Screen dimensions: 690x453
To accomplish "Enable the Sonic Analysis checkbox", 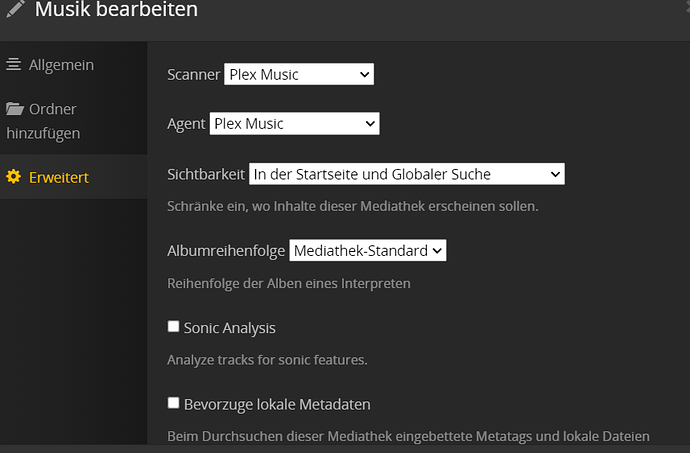I will (174, 326).
